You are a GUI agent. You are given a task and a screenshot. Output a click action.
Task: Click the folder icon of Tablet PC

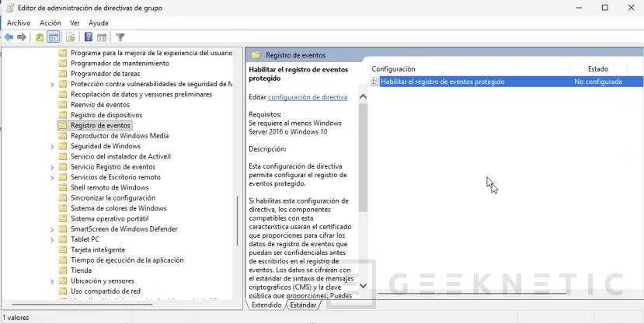62,239
